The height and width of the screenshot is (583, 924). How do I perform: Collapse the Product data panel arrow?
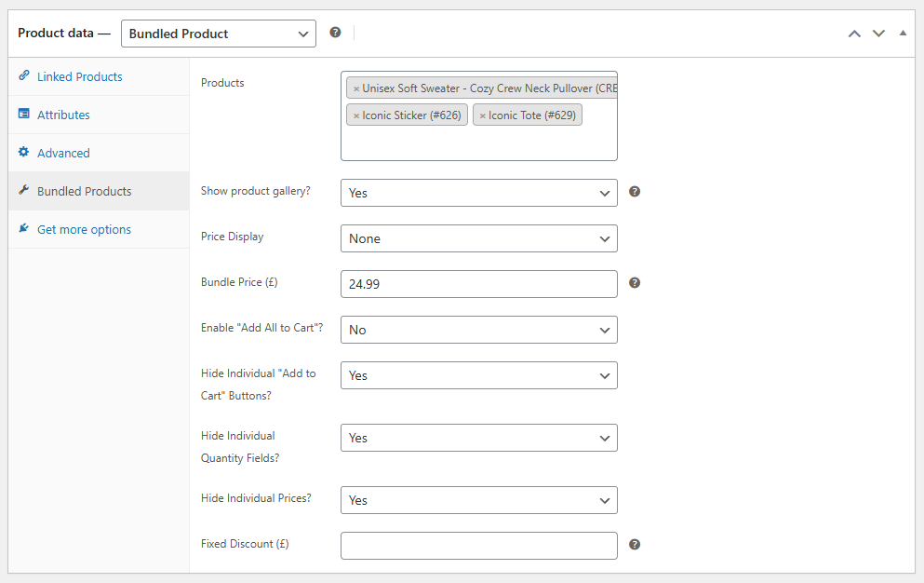pos(902,32)
